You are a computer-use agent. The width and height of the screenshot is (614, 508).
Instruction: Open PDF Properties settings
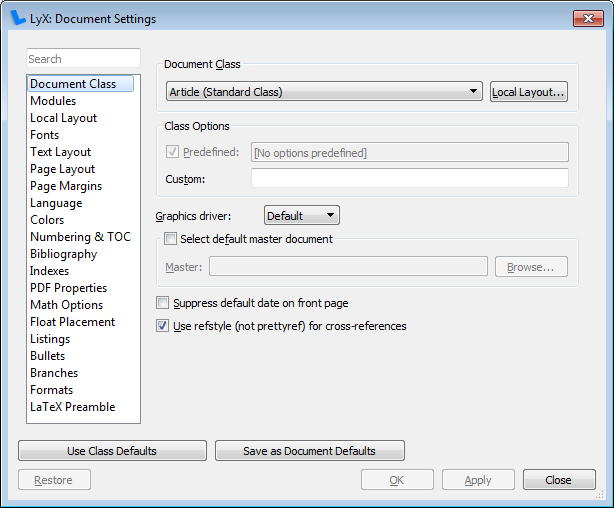pyautogui.click(x=69, y=288)
